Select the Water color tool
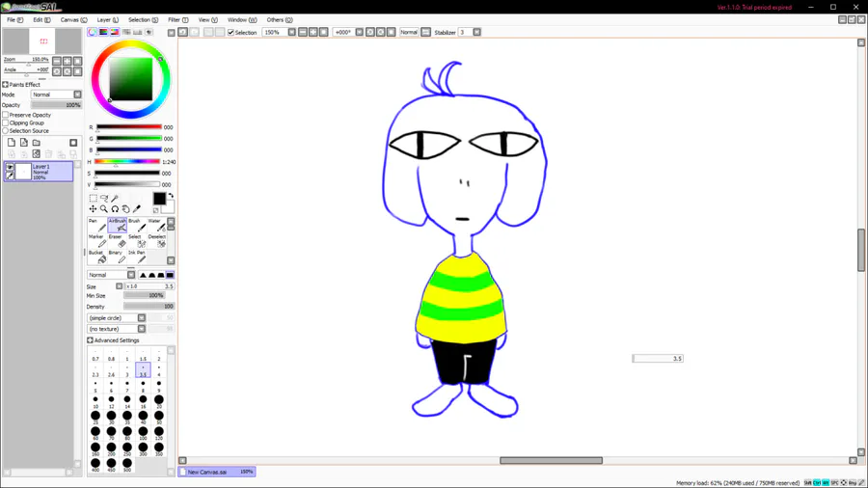This screenshot has height=488, width=868. point(156,225)
